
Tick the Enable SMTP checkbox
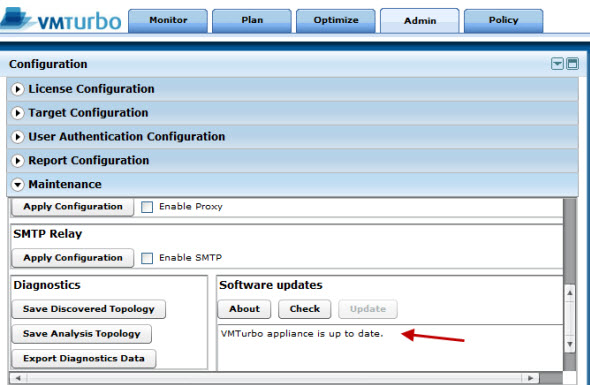tap(147, 258)
